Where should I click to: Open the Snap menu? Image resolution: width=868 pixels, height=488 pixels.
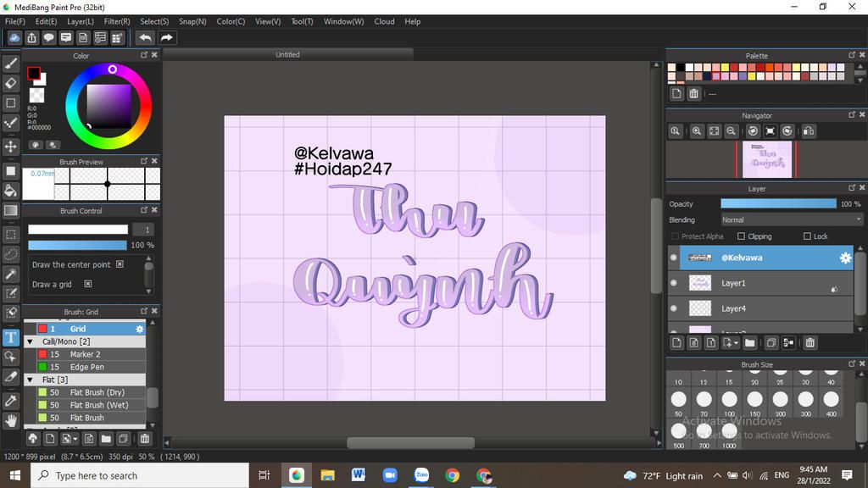click(x=192, y=21)
